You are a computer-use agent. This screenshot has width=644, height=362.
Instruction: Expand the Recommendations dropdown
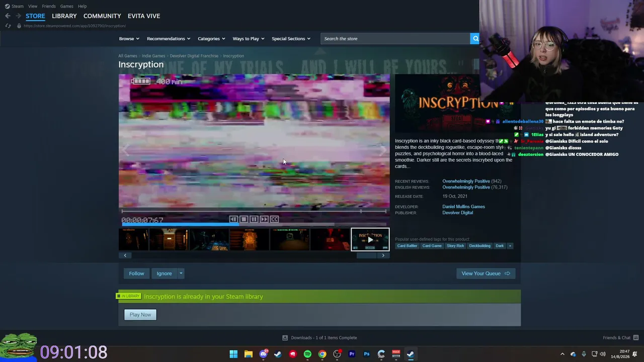click(x=169, y=39)
